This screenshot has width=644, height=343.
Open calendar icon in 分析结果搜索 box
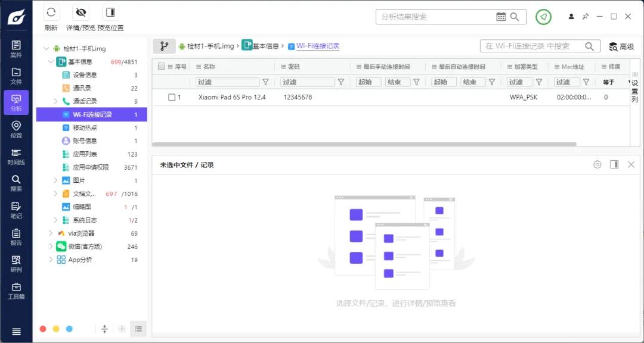click(501, 17)
